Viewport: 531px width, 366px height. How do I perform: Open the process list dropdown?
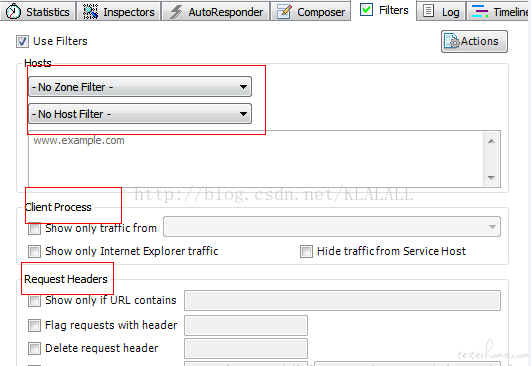click(332, 227)
